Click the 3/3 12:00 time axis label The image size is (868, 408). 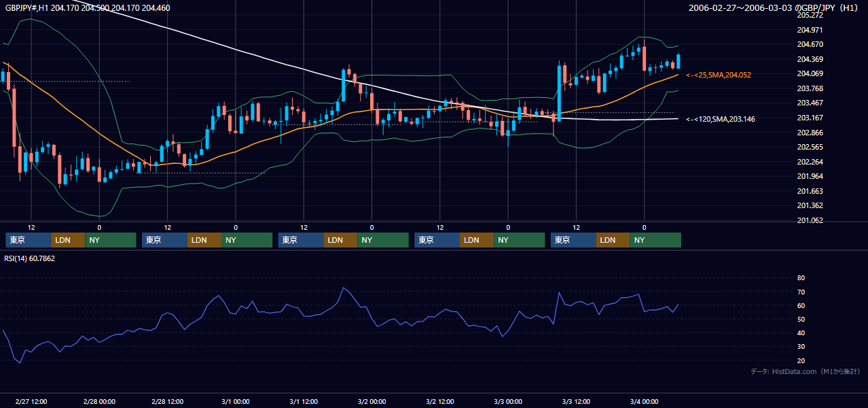[576, 401]
